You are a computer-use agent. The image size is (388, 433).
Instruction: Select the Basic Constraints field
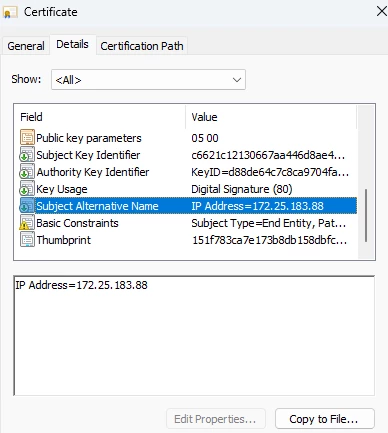pos(188,223)
